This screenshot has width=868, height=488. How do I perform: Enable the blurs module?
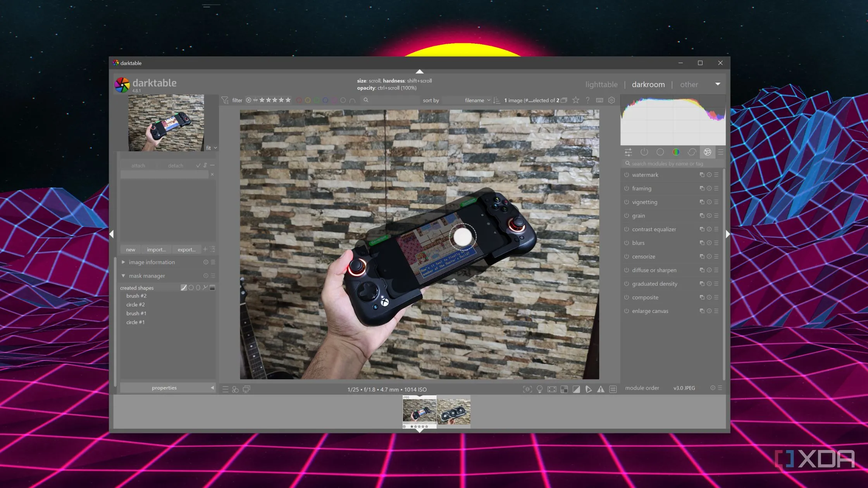click(x=626, y=243)
